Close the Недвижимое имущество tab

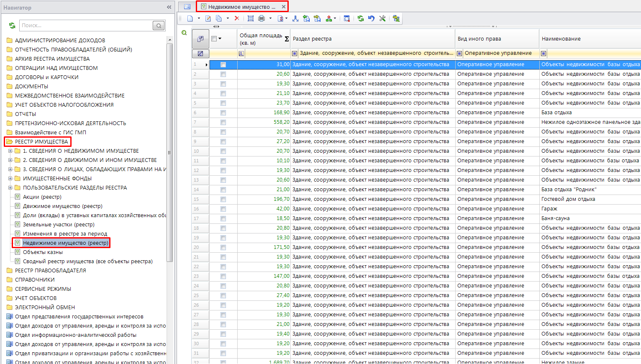(284, 7)
